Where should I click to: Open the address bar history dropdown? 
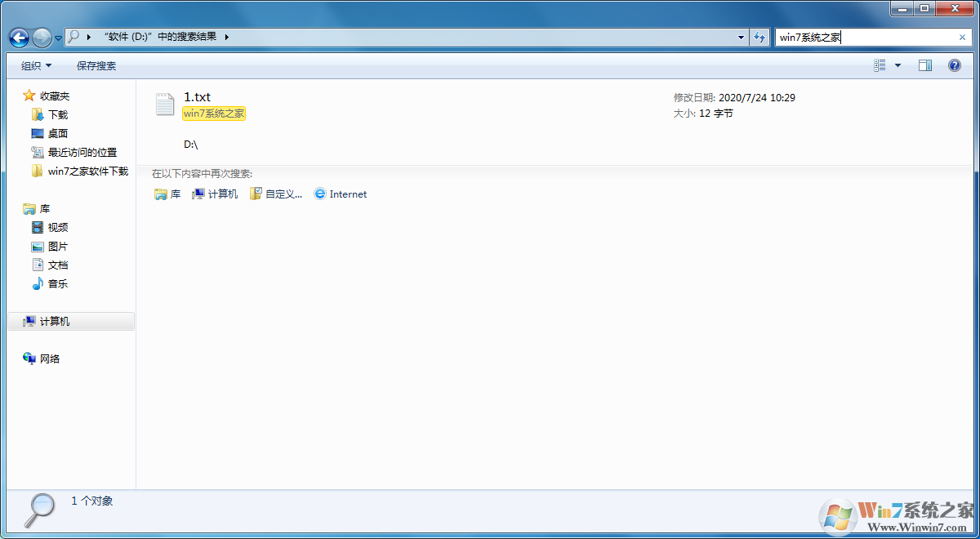740,37
